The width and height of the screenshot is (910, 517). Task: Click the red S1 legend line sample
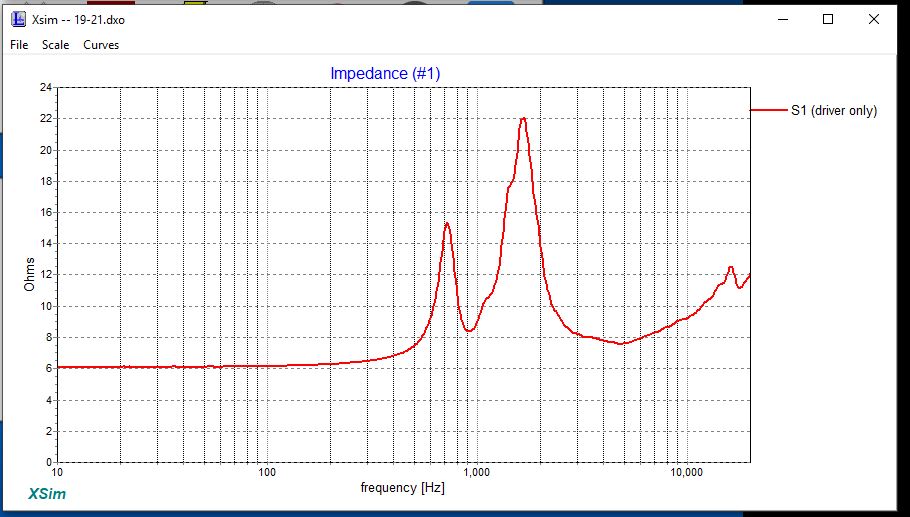768,110
